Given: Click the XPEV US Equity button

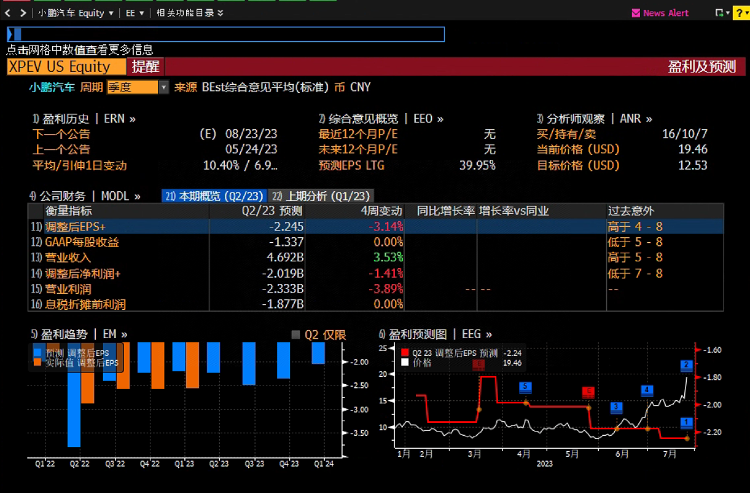Looking at the screenshot, I should pyautogui.click(x=66, y=66).
